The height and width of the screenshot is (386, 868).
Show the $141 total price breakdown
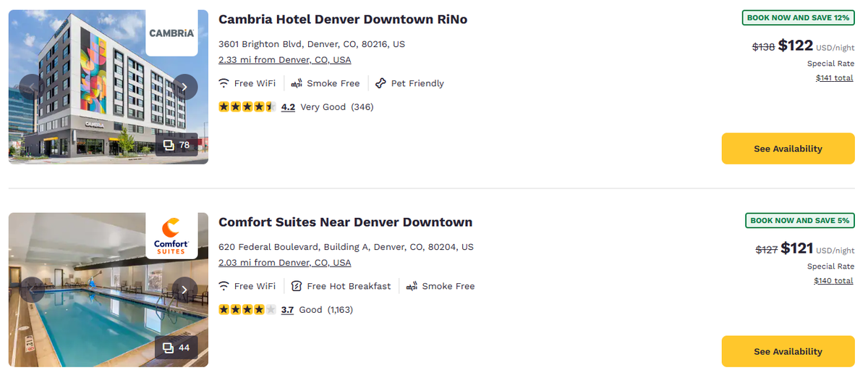(x=834, y=78)
